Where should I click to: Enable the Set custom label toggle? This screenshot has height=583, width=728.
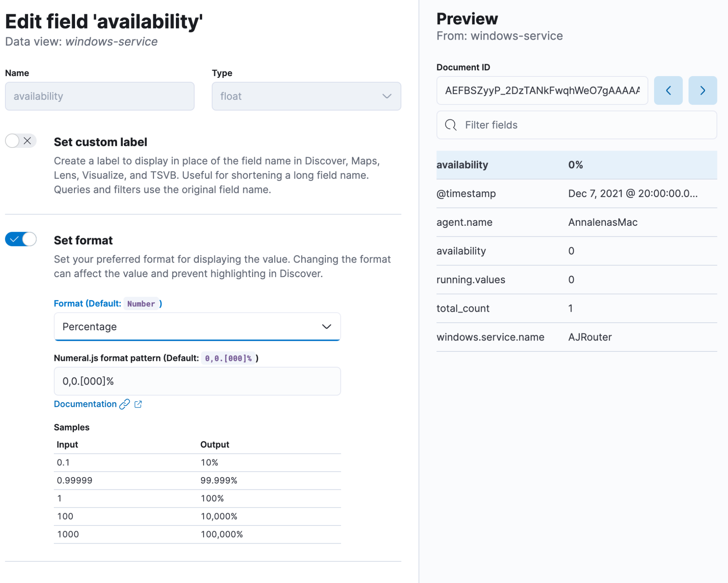(21, 141)
